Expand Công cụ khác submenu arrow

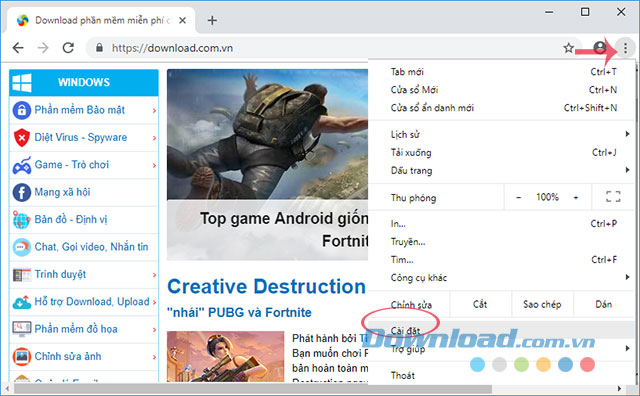pyautogui.click(x=627, y=277)
